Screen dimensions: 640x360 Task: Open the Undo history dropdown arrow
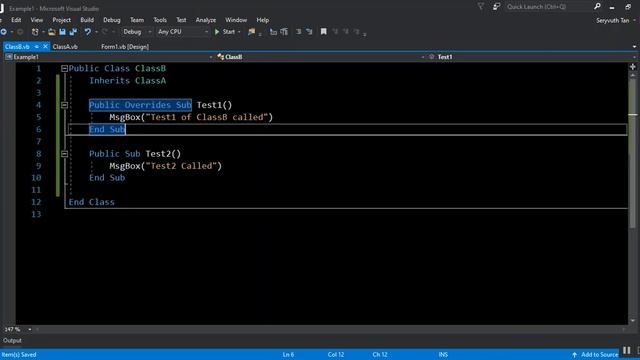click(x=96, y=32)
